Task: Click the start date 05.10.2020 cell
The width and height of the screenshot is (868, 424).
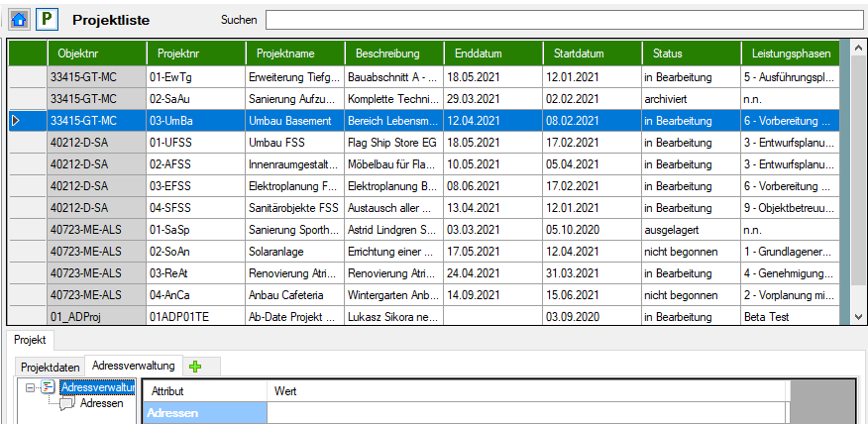Action: click(593, 230)
